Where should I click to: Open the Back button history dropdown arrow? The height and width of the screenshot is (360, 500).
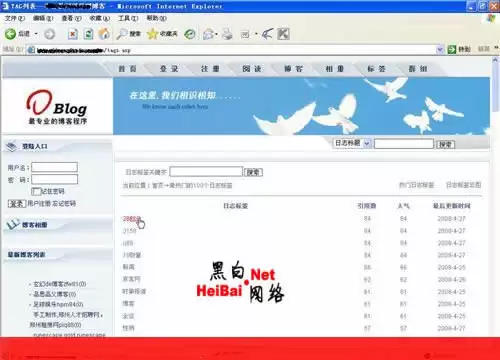click(x=36, y=34)
